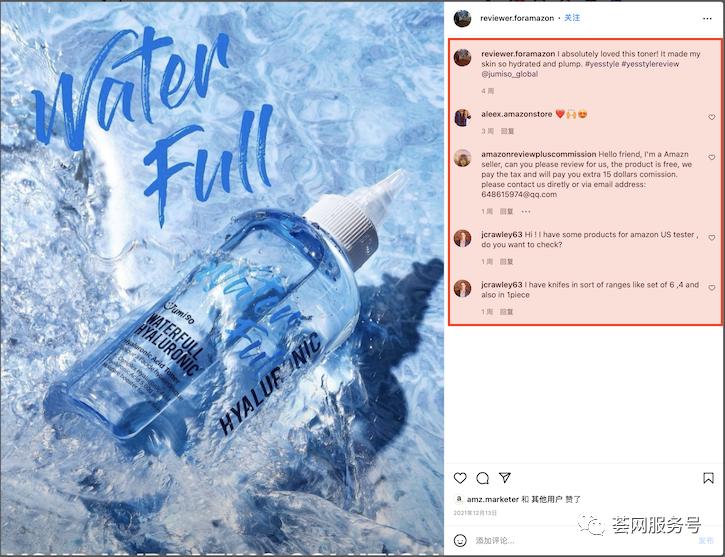
Task: Click the small amz.marketer avatar beside the likes
Action: coord(458,499)
